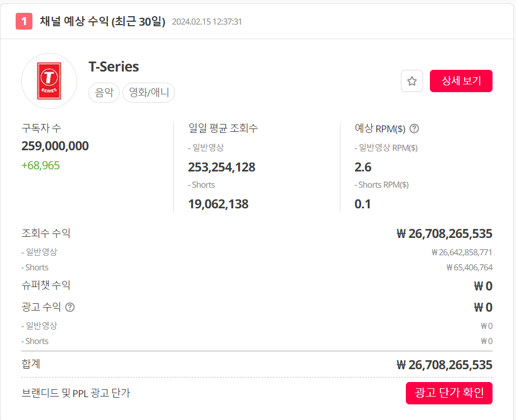Click the 브랜디드 및 PPL 광고 단가 label

click(76, 393)
